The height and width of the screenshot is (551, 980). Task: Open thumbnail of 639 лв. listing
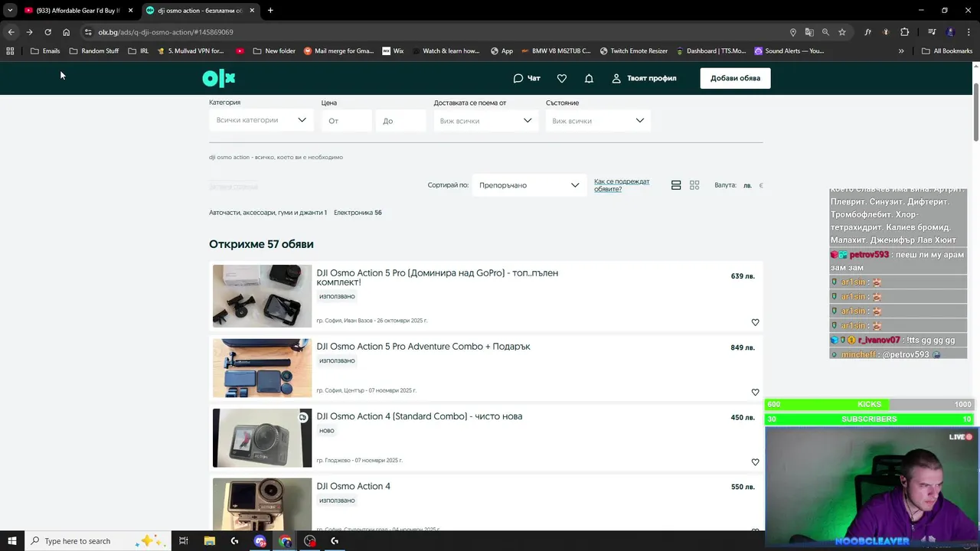tap(262, 296)
